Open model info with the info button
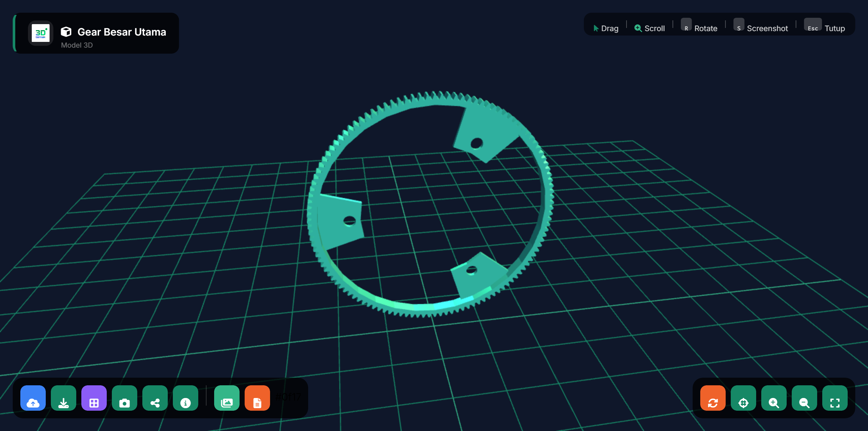Viewport: 868px width, 431px height. (186, 398)
